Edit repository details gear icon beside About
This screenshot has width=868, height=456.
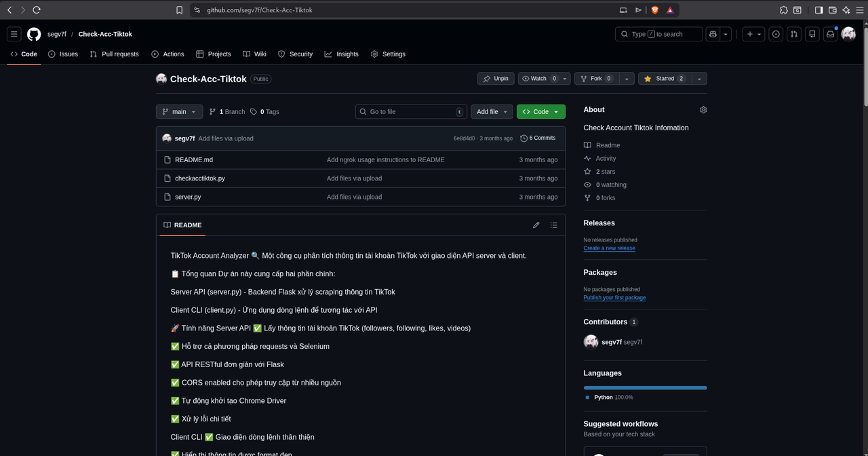pyautogui.click(x=703, y=110)
